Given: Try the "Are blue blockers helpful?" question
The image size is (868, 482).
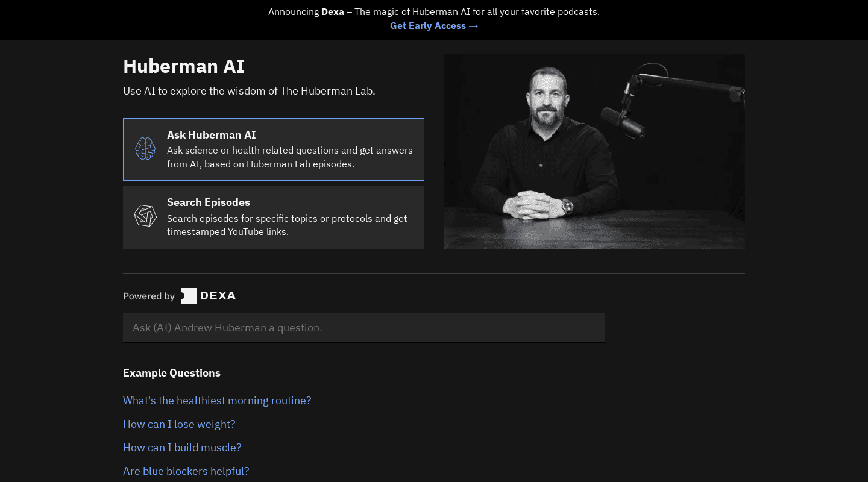Looking at the screenshot, I should pos(186,471).
